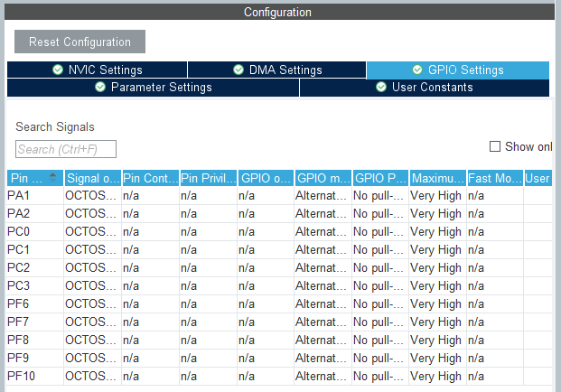Click the OCTOS... signal cell in PF8 row

91,340
